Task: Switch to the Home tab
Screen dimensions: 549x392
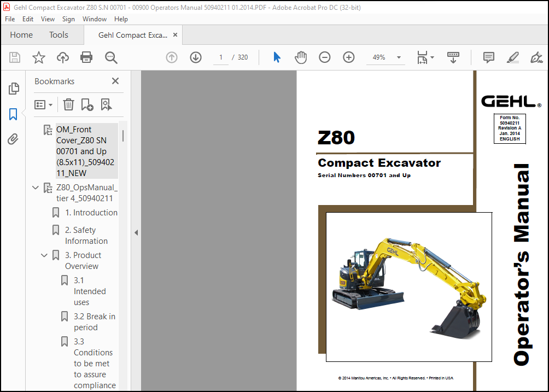Action: click(21, 34)
